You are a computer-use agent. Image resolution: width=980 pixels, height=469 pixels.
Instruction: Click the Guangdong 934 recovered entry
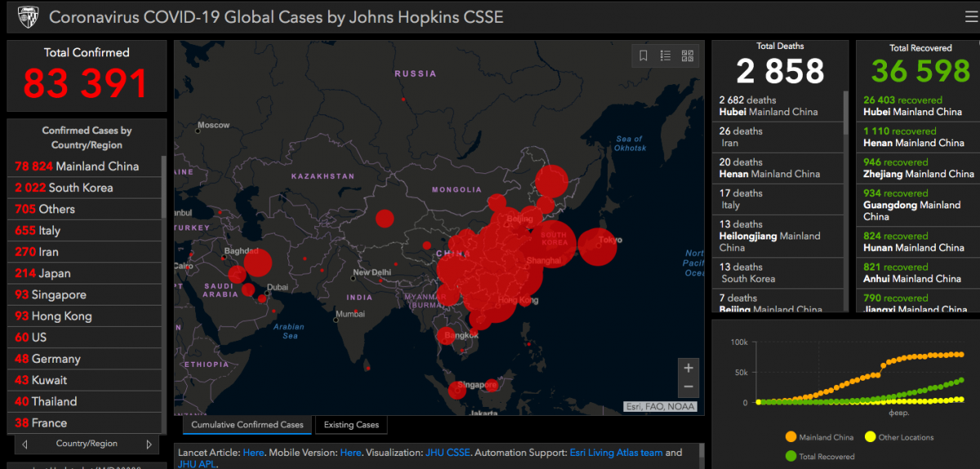918,205
